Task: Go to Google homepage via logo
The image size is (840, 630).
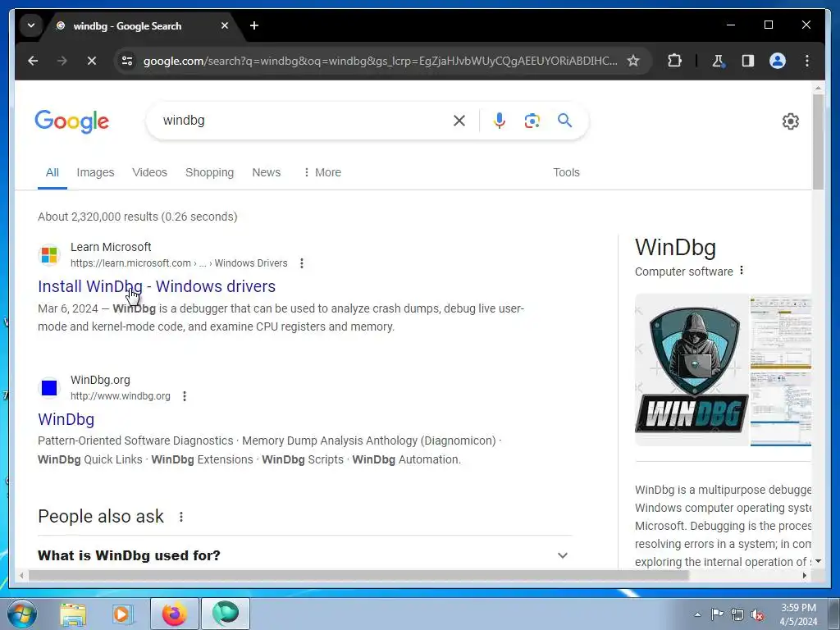Action: pyautogui.click(x=72, y=121)
